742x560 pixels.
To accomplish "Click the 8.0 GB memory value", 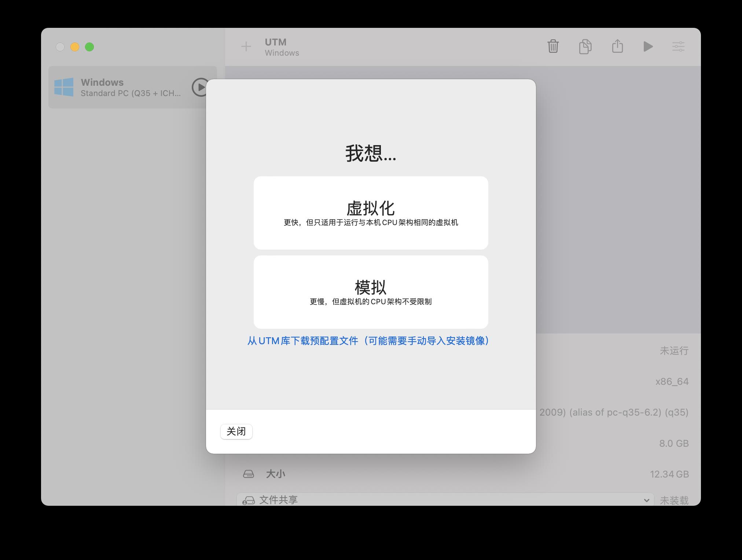I will 674,443.
